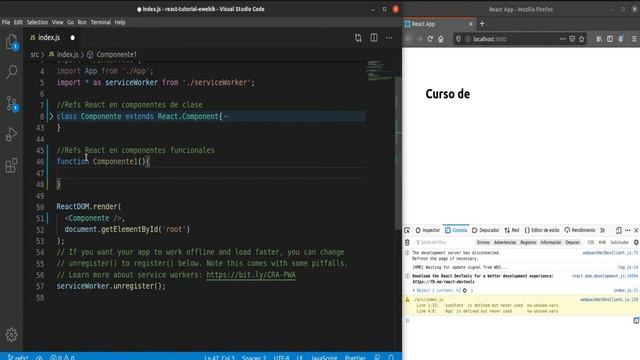640x360 pixels.
Task: Toggle responsive design mode in devtools
Action: coord(619,230)
